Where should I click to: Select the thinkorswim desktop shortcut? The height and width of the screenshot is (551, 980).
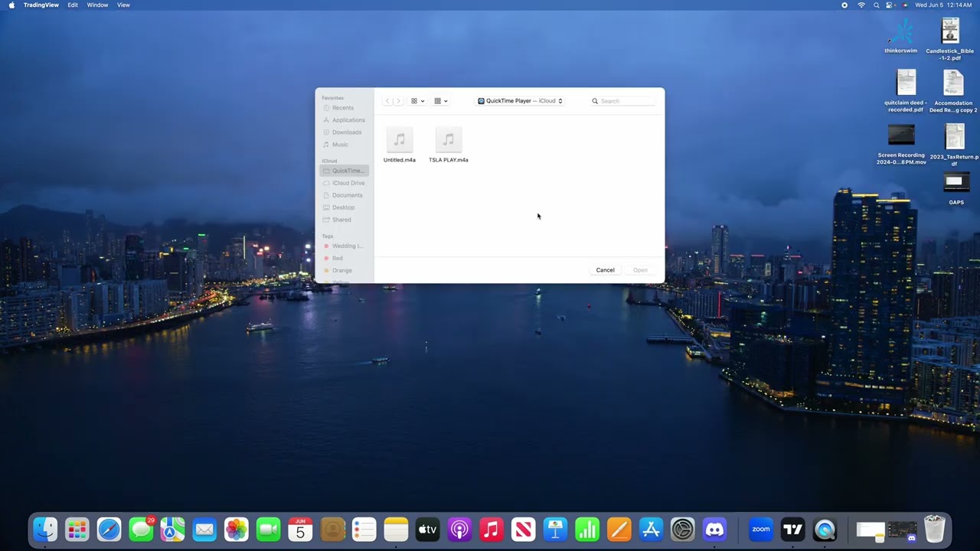pos(901,36)
